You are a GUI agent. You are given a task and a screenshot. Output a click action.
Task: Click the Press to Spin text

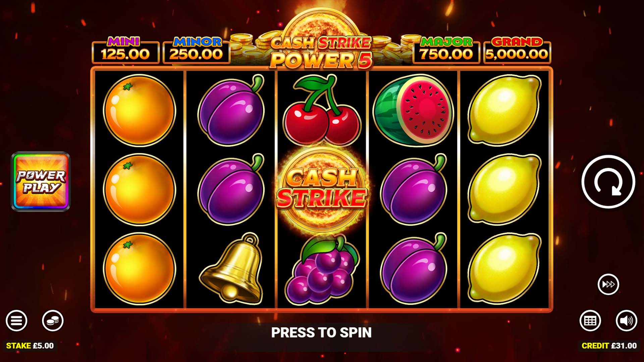321,333
